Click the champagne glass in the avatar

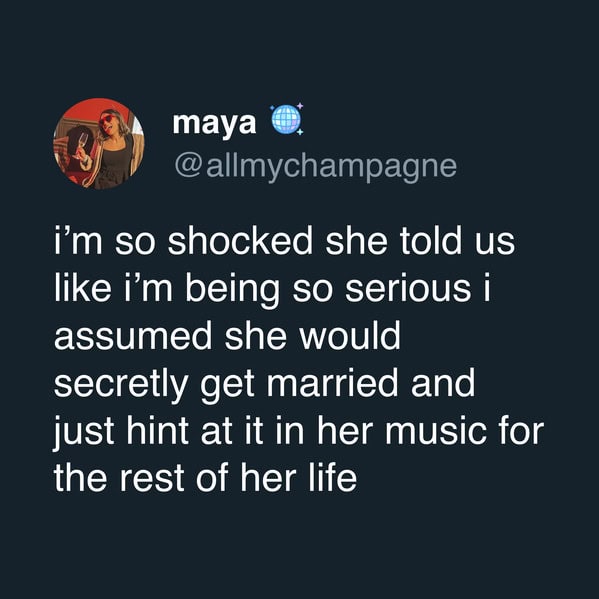point(81,144)
